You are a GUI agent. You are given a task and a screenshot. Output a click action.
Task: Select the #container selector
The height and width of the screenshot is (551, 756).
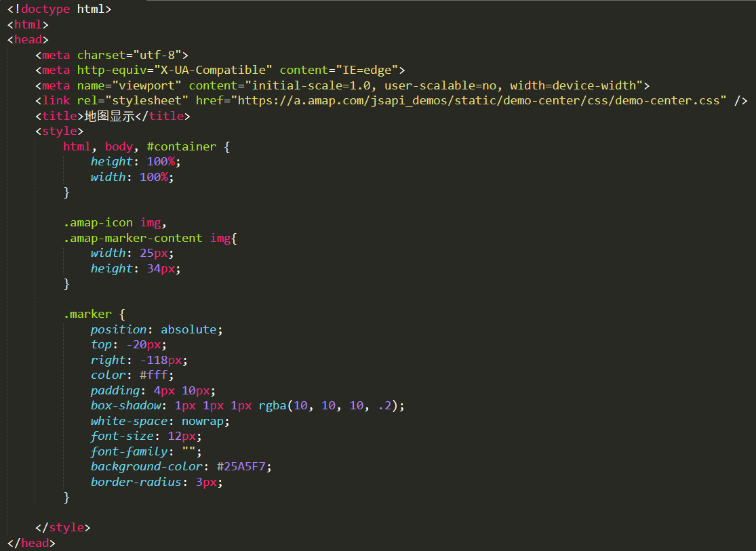(181, 146)
